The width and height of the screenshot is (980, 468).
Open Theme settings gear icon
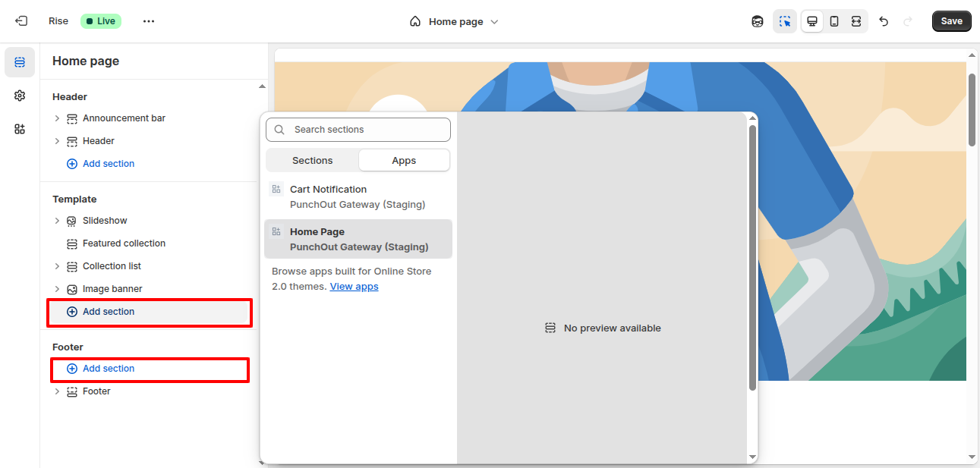20,96
